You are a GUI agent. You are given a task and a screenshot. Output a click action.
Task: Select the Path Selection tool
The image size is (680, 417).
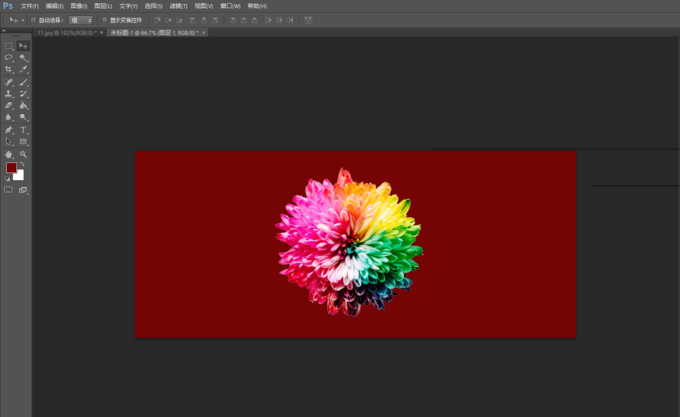9,141
